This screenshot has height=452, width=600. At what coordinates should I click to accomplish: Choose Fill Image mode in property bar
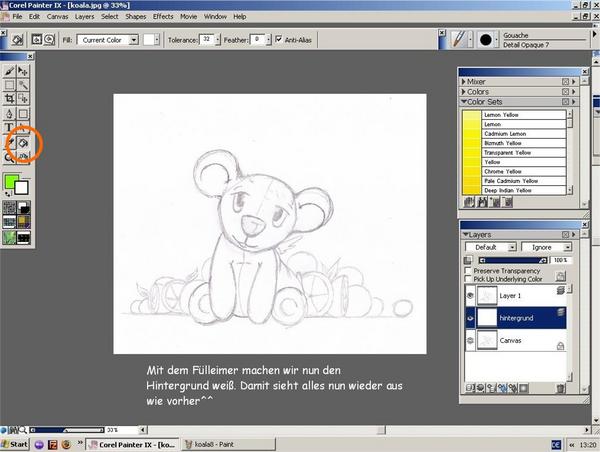tap(37, 39)
